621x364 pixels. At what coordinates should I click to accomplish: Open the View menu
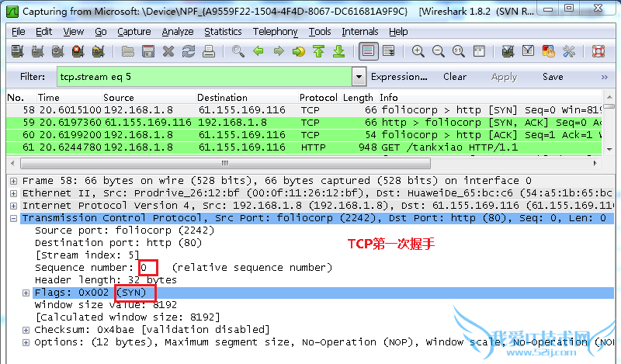point(73,31)
